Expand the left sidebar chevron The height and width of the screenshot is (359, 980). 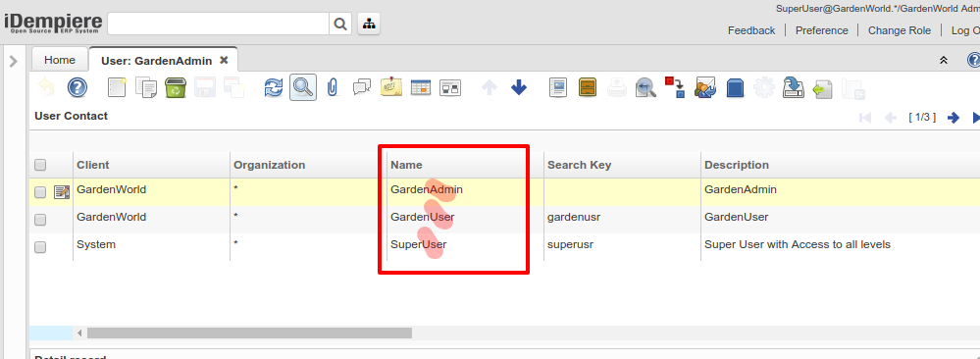click(14, 61)
